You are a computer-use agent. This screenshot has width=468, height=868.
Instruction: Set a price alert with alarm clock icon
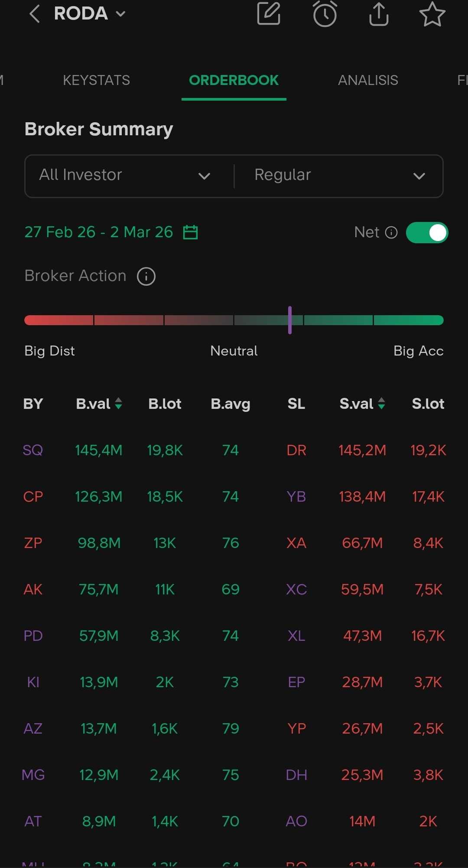[325, 14]
